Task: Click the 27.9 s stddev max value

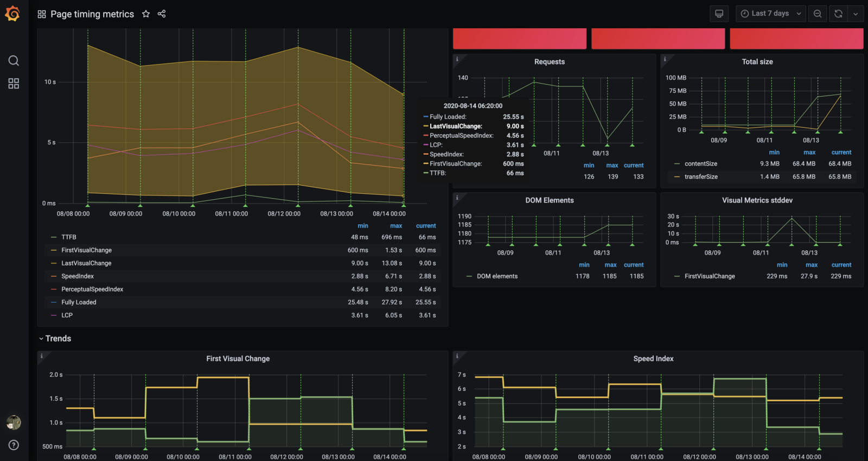Action: 809,276
